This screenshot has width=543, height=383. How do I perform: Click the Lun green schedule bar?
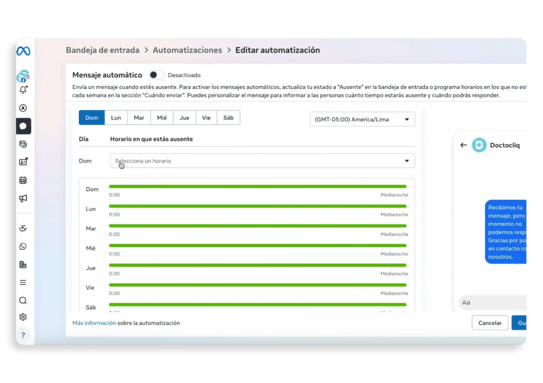click(258, 206)
